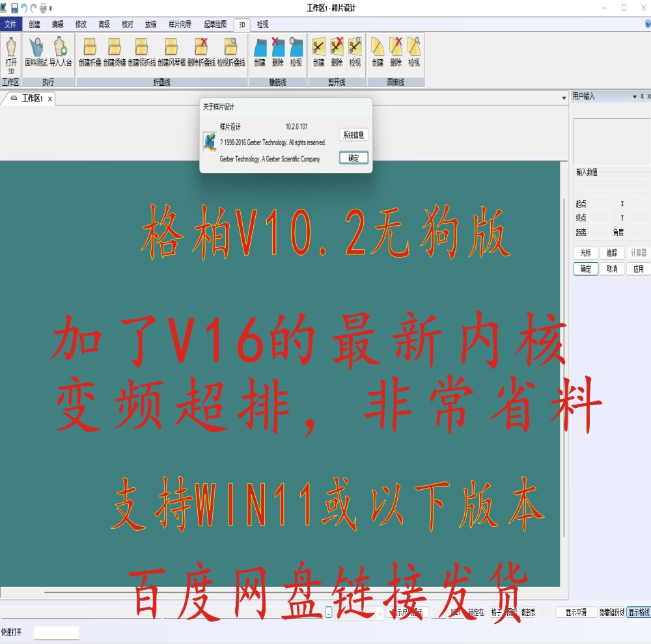The height and width of the screenshot is (644, 651).
Task: Click 创建 in the 剪开线 group
Action: [319, 52]
